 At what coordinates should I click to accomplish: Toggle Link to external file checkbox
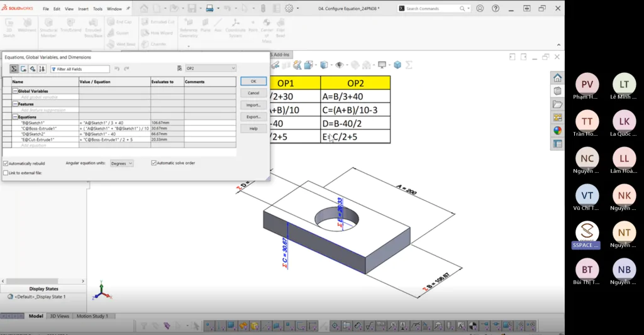pos(6,173)
